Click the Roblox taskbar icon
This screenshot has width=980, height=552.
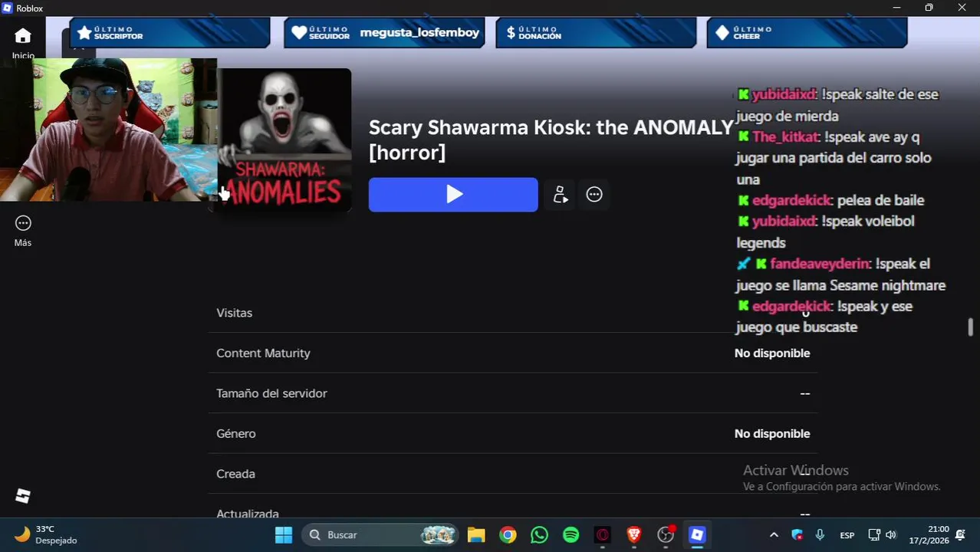pyautogui.click(x=697, y=534)
